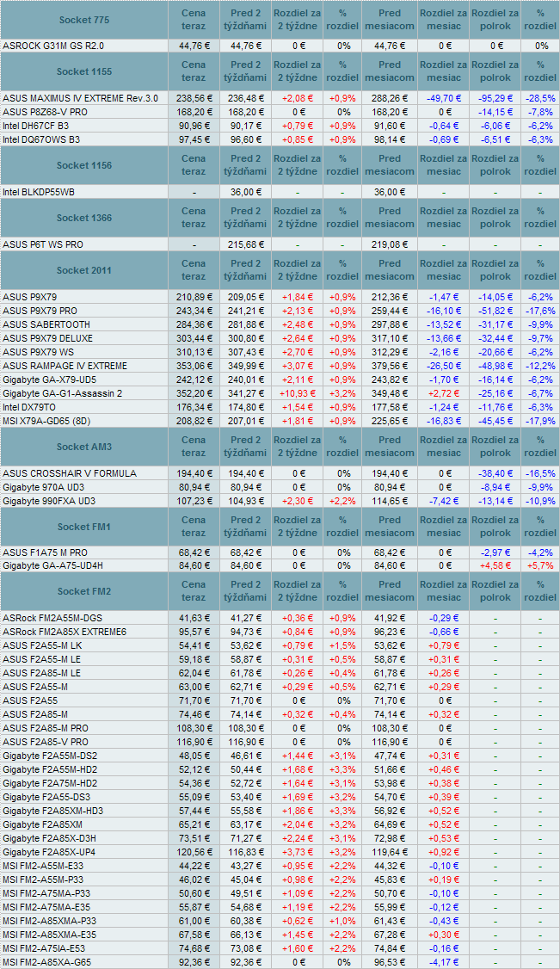Select the Intel BLKDP55WB row name

39,192
